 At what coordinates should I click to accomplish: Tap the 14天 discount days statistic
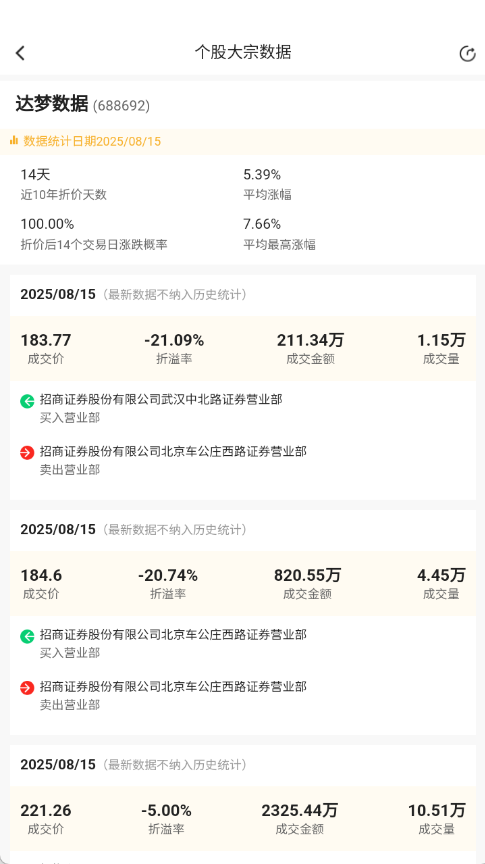35,175
